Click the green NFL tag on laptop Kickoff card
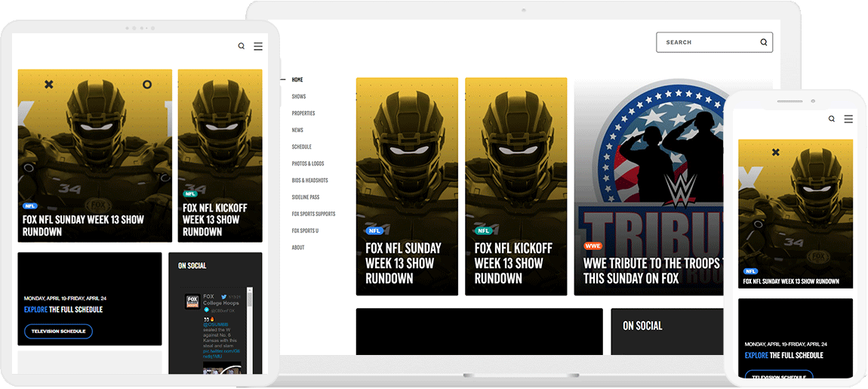The image size is (868, 389). [484, 231]
